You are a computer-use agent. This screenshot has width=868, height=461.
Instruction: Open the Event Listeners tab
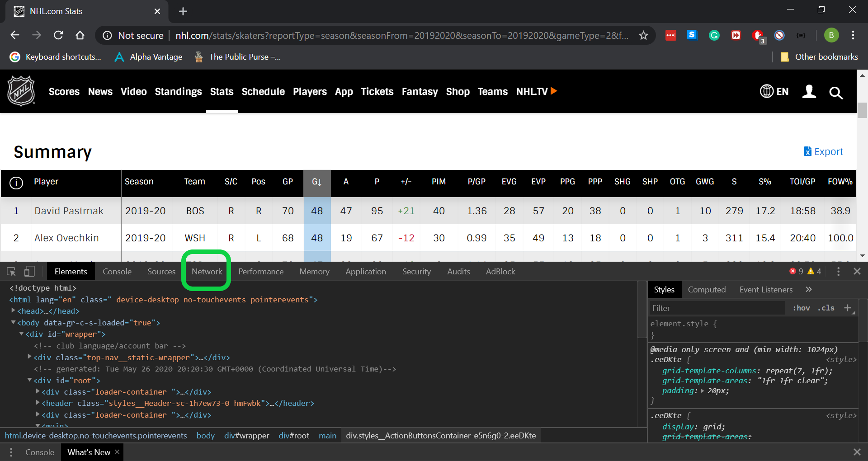tap(766, 290)
